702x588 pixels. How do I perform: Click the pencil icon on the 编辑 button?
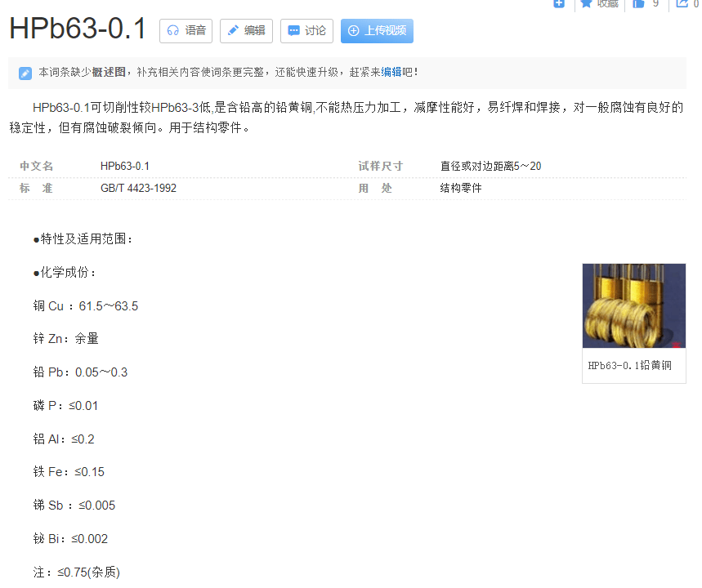(233, 30)
